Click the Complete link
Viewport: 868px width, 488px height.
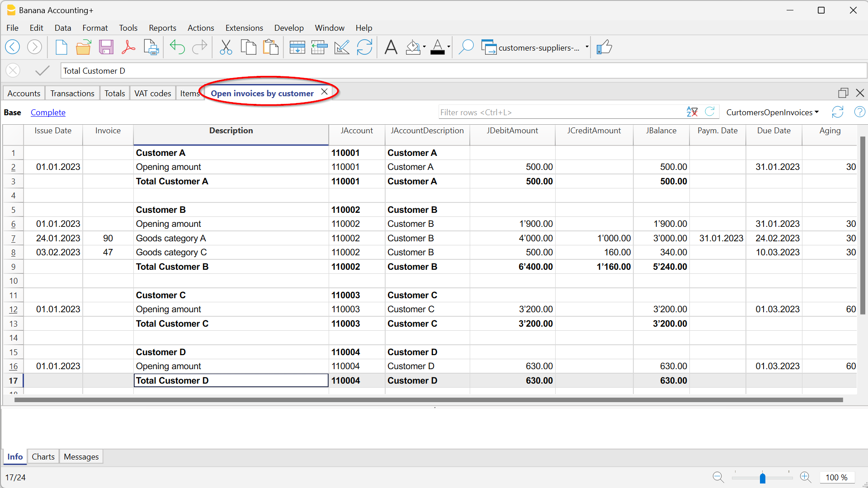click(48, 112)
